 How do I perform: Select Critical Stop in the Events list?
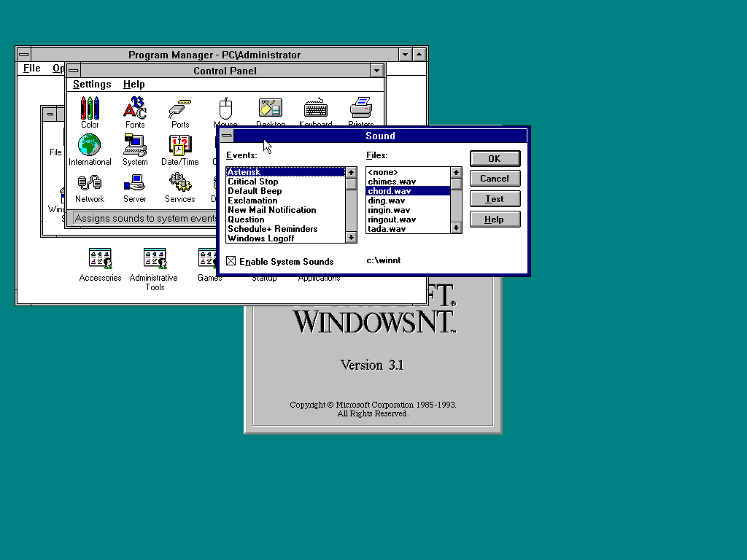point(285,182)
